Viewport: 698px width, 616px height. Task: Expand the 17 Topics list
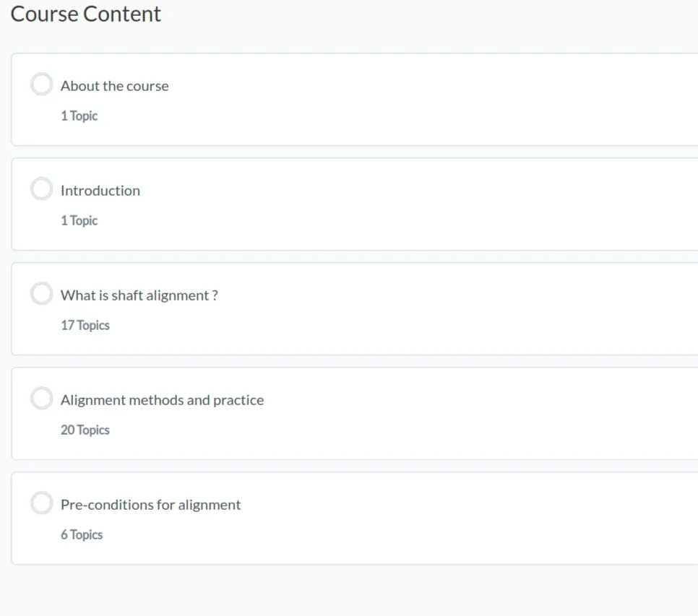click(x=85, y=325)
